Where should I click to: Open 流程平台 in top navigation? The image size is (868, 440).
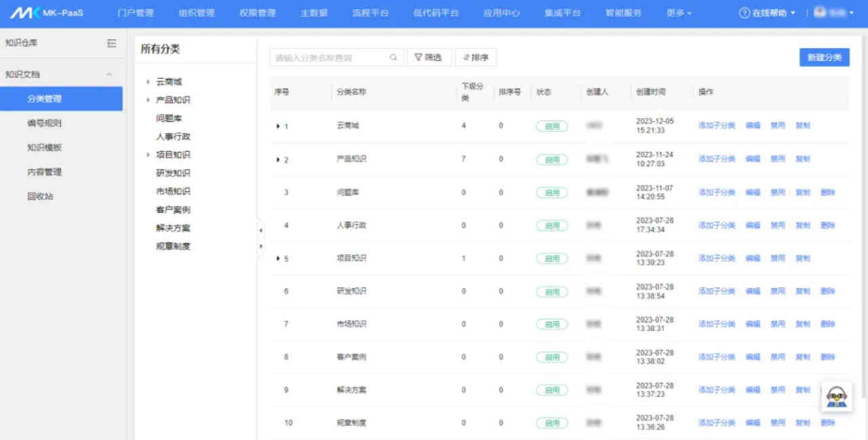click(x=370, y=13)
